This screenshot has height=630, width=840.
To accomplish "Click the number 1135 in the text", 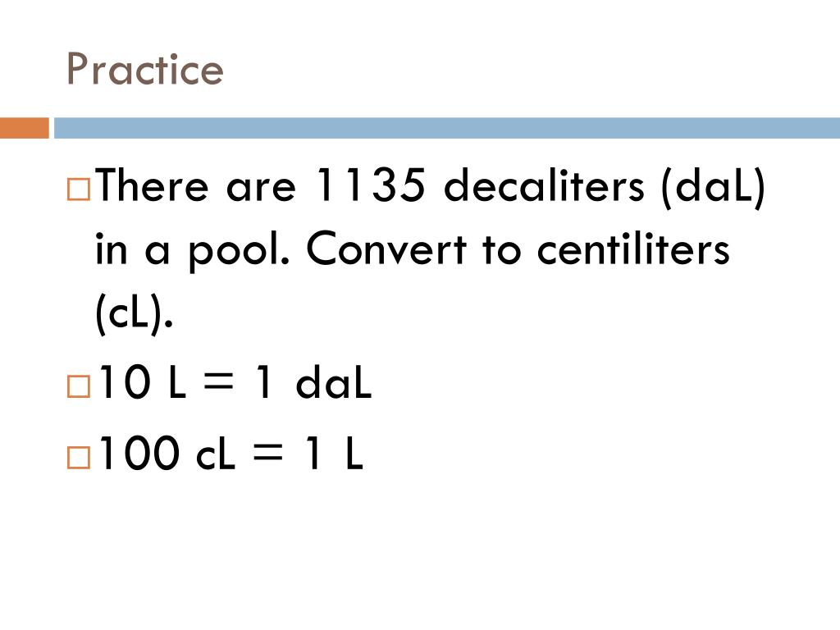I will pyautogui.click(x=371, y=185).
